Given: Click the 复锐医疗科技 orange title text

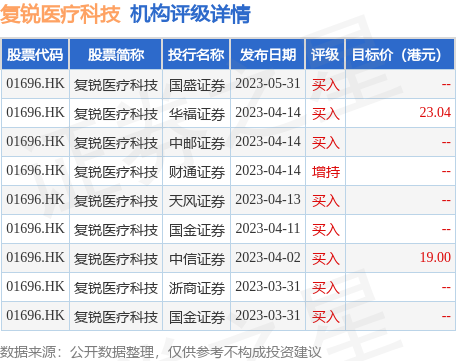Looking at the screenshot, I should tap(60, 14).
